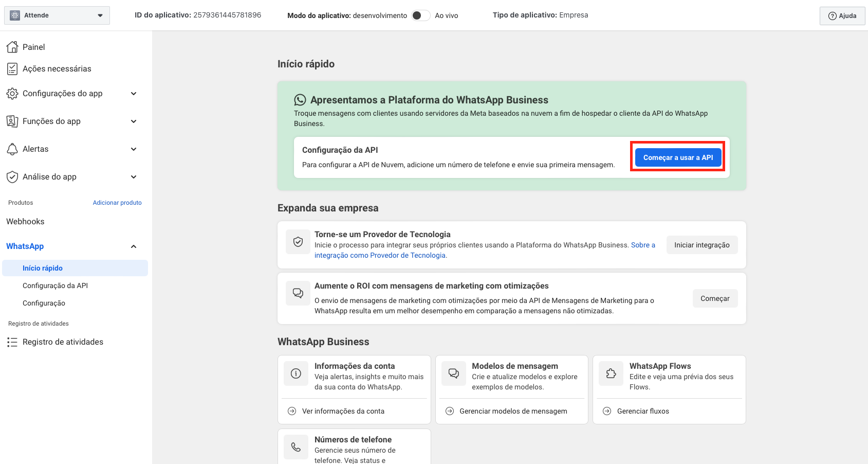Click the Iniciar integração button

pyautogui.click(x=702, y=245)
